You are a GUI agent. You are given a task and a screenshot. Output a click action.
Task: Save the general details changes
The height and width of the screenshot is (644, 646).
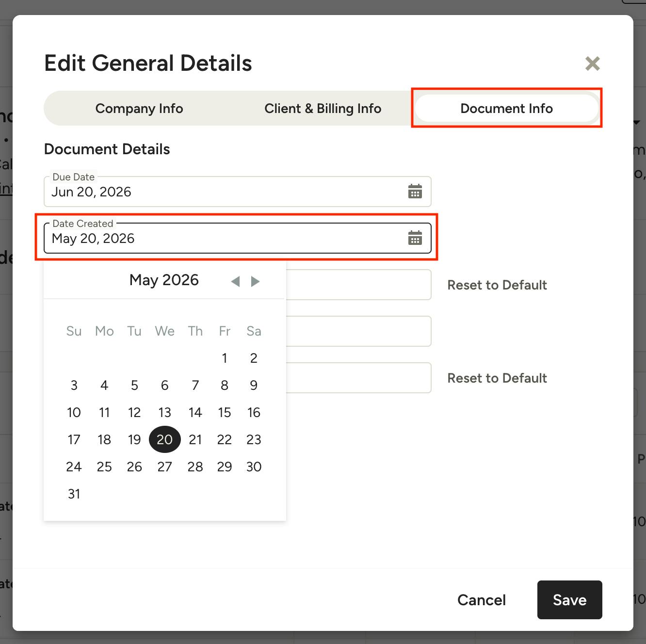570,600
